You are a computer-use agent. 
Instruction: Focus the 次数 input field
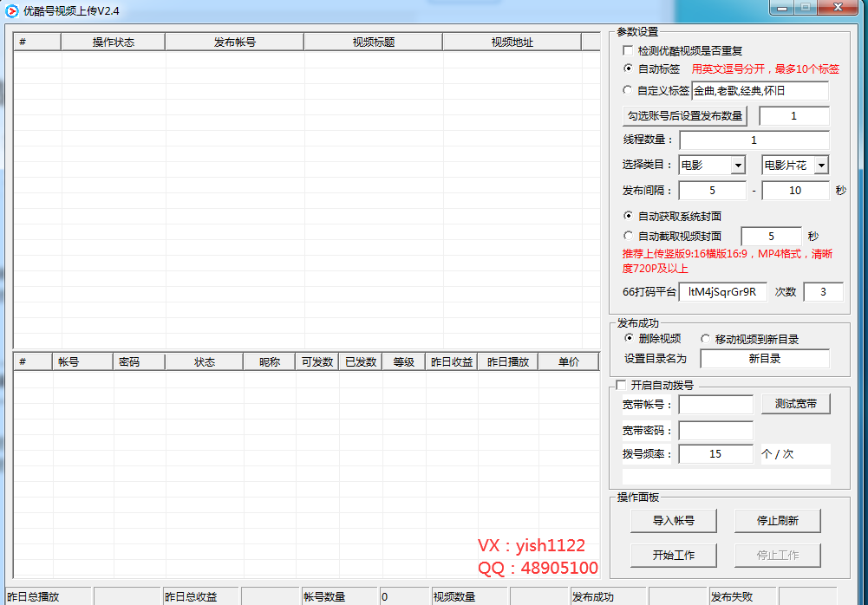[x=823, y=292]
